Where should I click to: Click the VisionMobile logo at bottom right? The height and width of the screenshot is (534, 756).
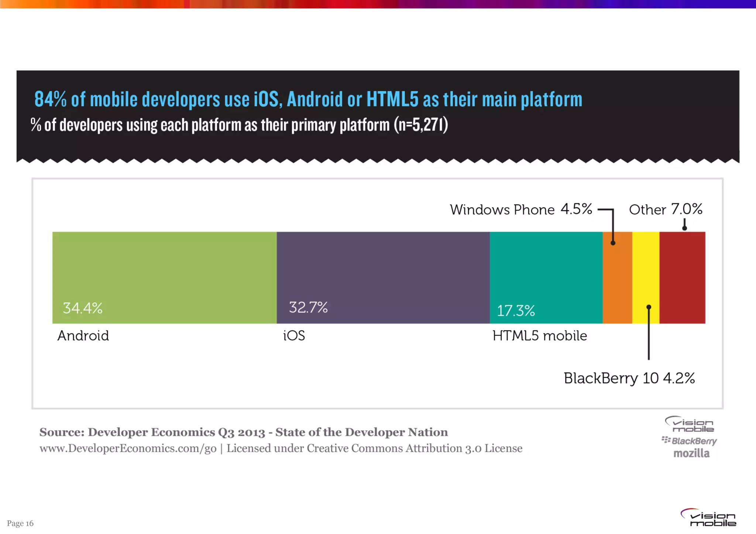pos(708,517)
